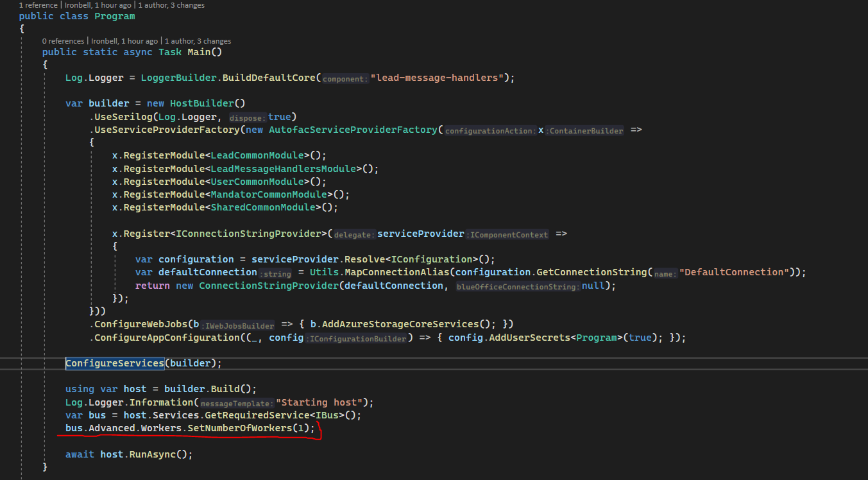Place cursor on the HostBuilder constructor

(202, 103)
